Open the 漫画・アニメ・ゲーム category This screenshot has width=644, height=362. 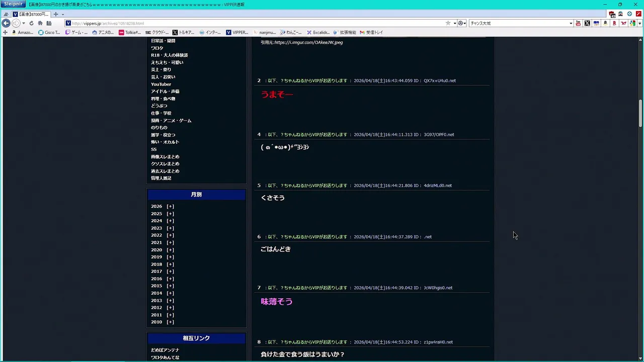tap(171, 121)
